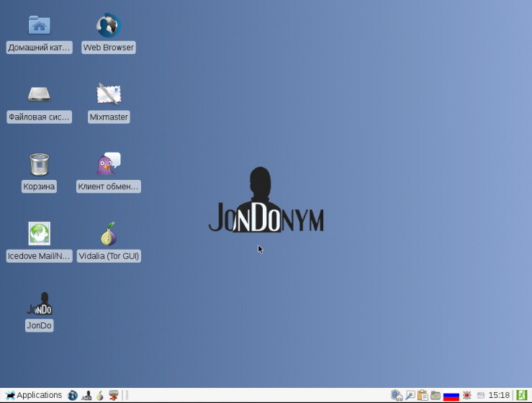The image size is (532, 403).
Task: Open the network plug tray icon
Action: point(397,395)
